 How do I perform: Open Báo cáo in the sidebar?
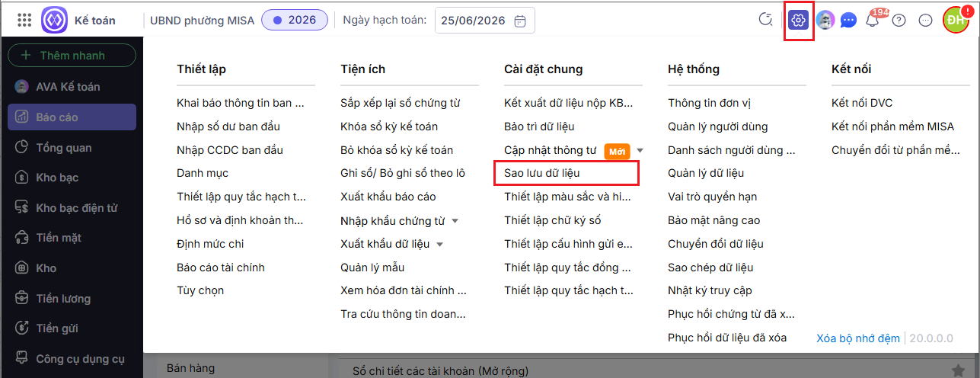click(x=72, y=117)
